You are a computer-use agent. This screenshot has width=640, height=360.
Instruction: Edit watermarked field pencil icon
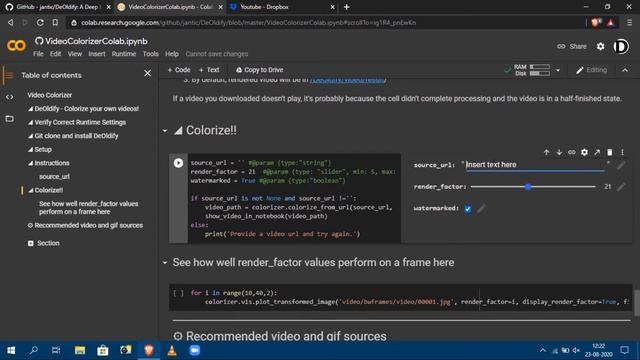[x=481, y=209]
